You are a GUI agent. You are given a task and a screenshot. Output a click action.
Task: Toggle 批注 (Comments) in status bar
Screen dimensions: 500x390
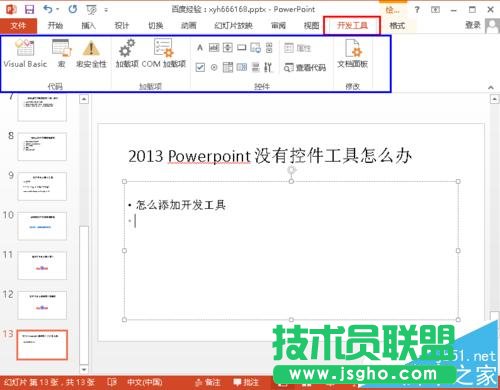click(246, 382)
